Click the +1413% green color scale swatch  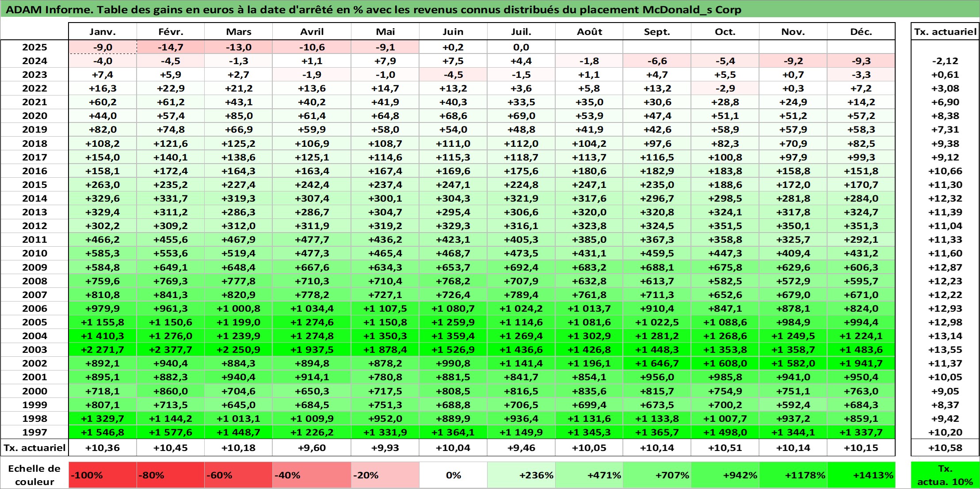[x=861, y=475]
